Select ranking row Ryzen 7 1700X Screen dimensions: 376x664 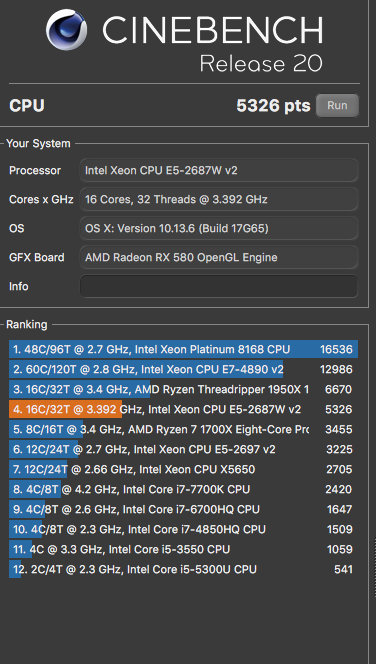pyautogui.click(x=183, y=429)
